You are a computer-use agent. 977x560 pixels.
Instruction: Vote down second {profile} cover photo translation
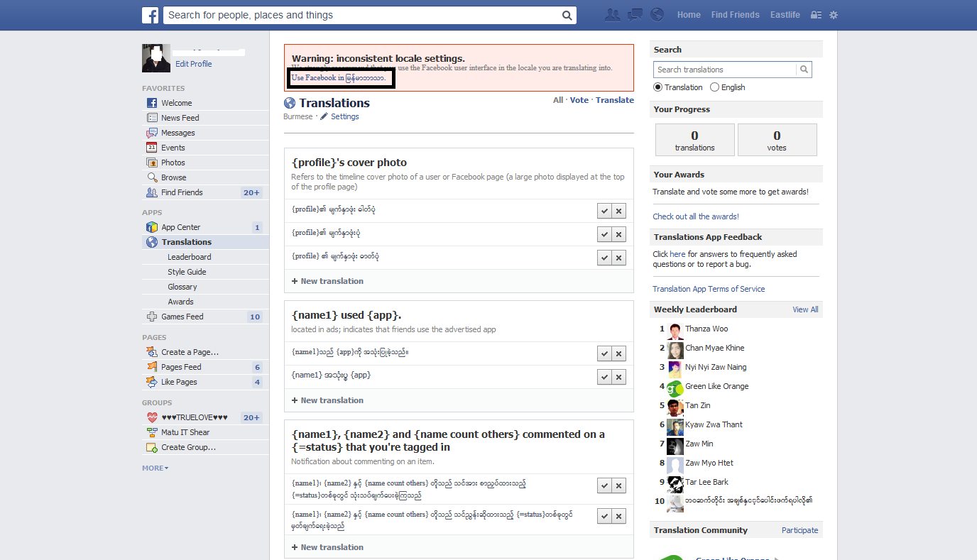click(619, 234)
